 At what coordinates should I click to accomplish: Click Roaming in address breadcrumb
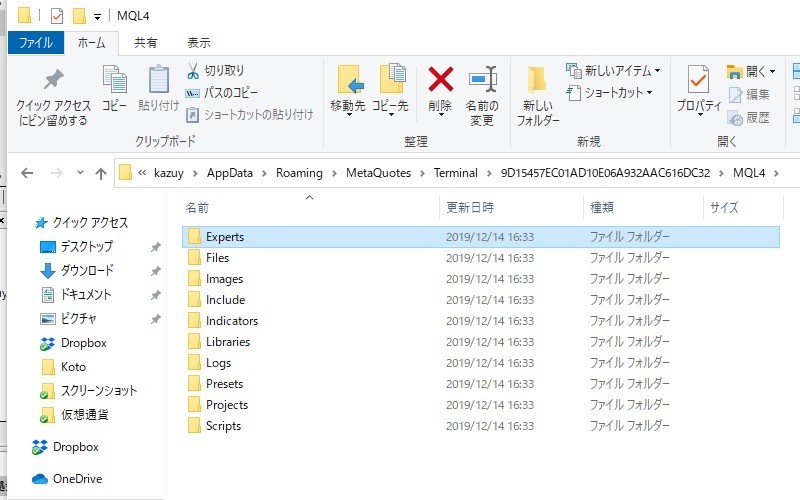point(299,173)
